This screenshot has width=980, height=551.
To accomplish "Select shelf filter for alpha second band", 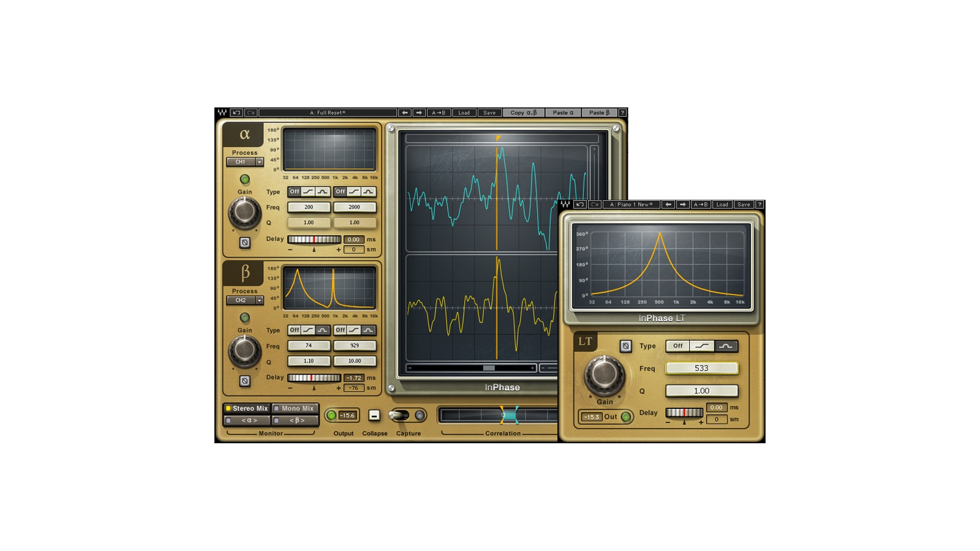I will point(354,192).
